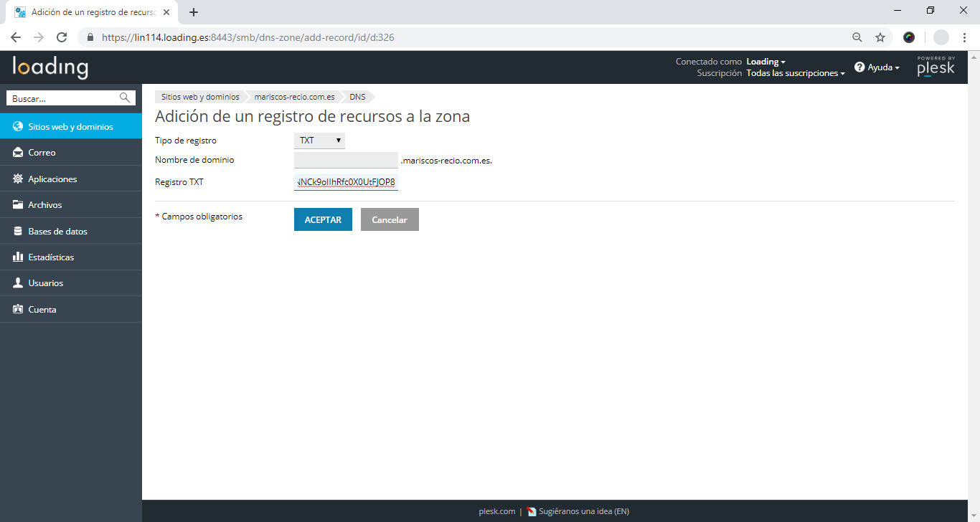Expand the Ayuda help menu

tap(877, 67)
